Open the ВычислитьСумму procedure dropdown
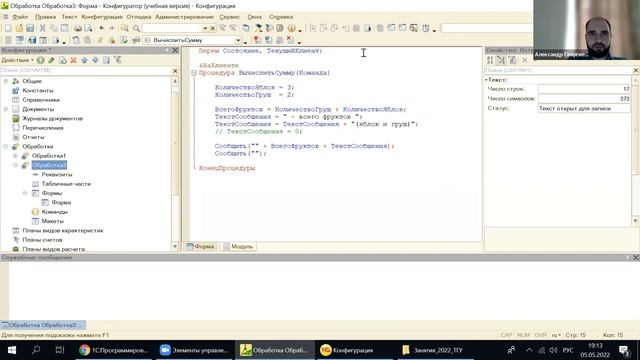 (238, 40)
